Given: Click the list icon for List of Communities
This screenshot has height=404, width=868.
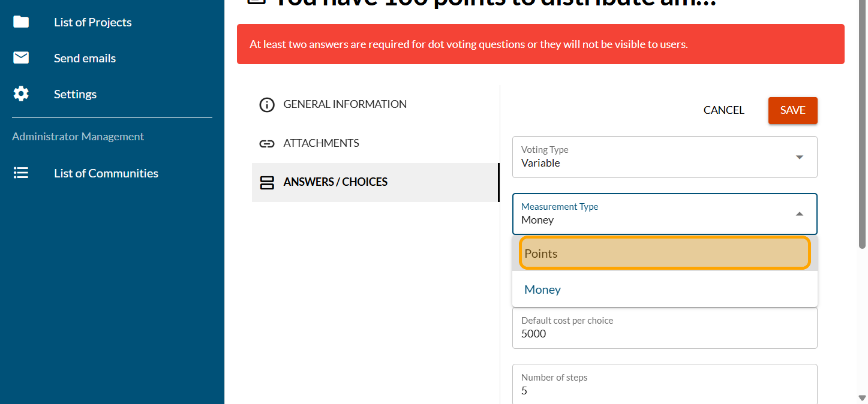Looking at the screenshot, I should tap(21, 173).
